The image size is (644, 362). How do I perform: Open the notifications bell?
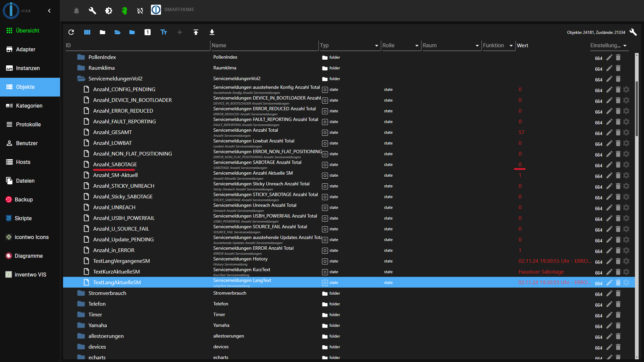[76, 11]
